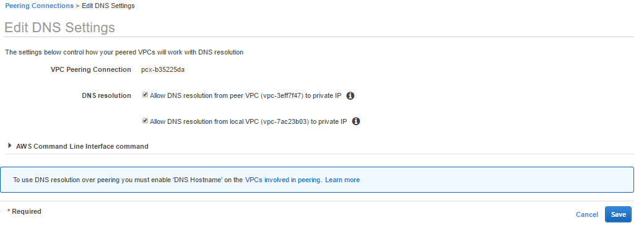644x228 pixels.
Task: Click info icon beside local VPC option
Action: (356, 121)
